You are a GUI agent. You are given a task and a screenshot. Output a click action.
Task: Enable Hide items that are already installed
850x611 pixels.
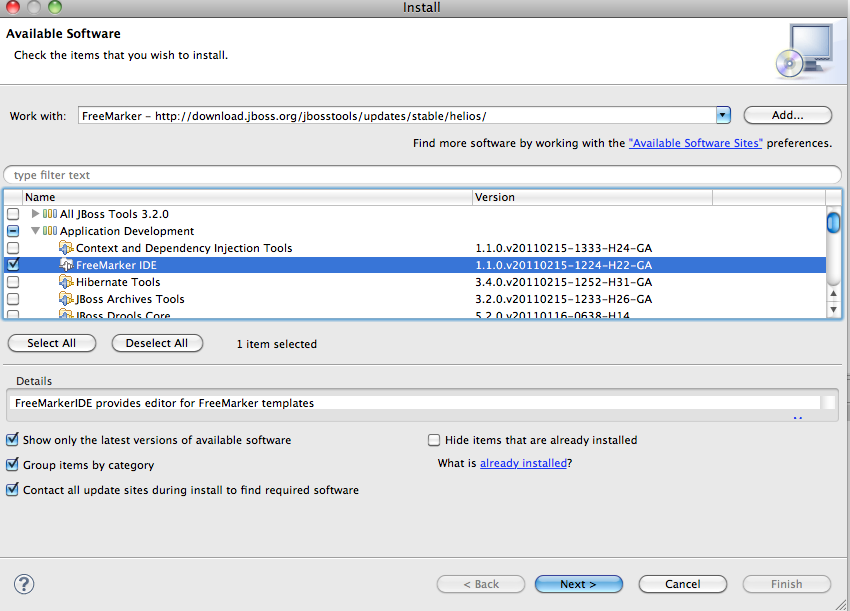pos(434,440)
